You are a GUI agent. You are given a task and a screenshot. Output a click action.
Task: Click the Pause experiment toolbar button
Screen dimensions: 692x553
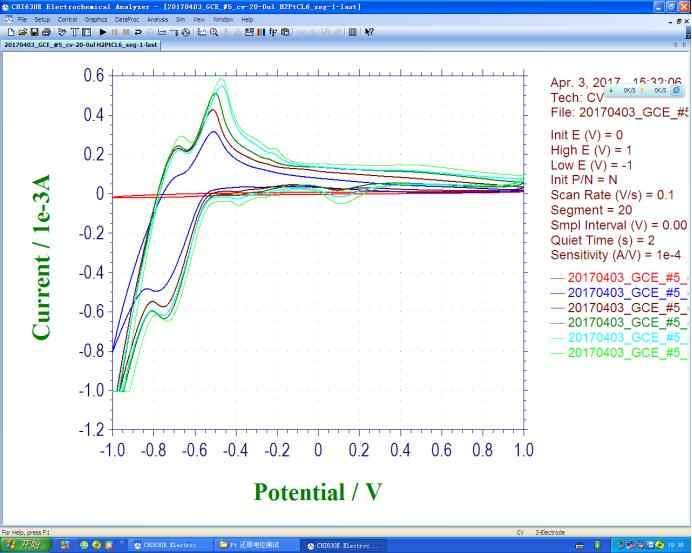(x=115, y=32)
